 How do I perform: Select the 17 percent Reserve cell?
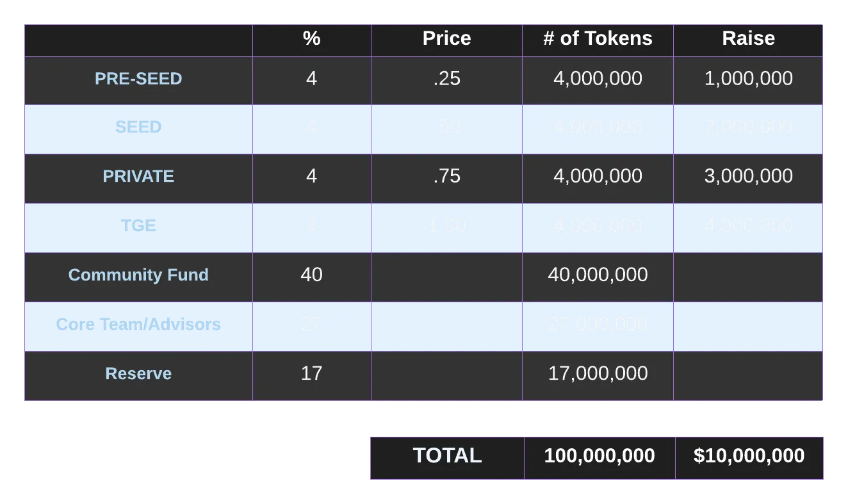coord(311,373)
